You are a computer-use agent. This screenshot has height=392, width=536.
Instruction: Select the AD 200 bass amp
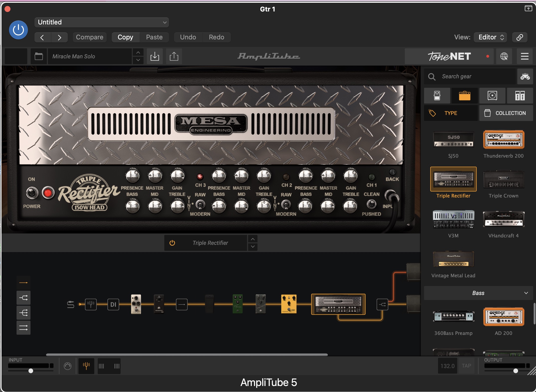tap(504, 317)
